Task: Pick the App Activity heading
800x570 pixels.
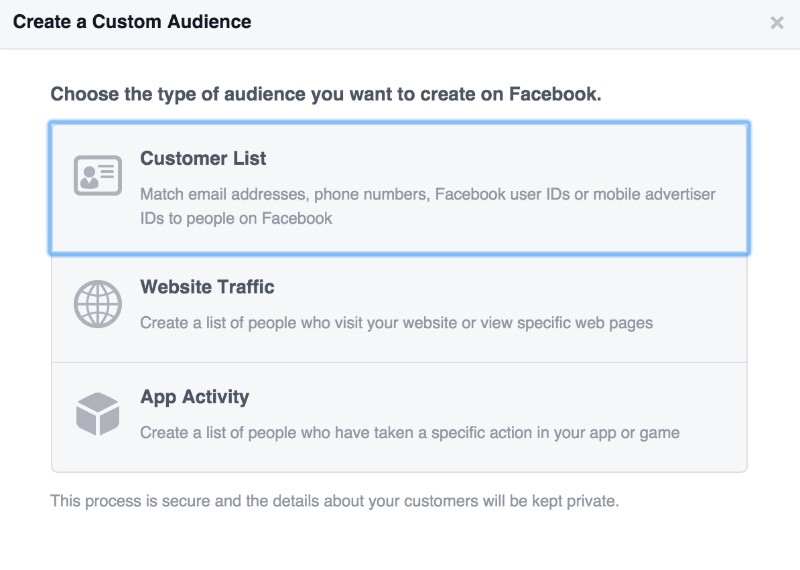Action: coord(194,397)
